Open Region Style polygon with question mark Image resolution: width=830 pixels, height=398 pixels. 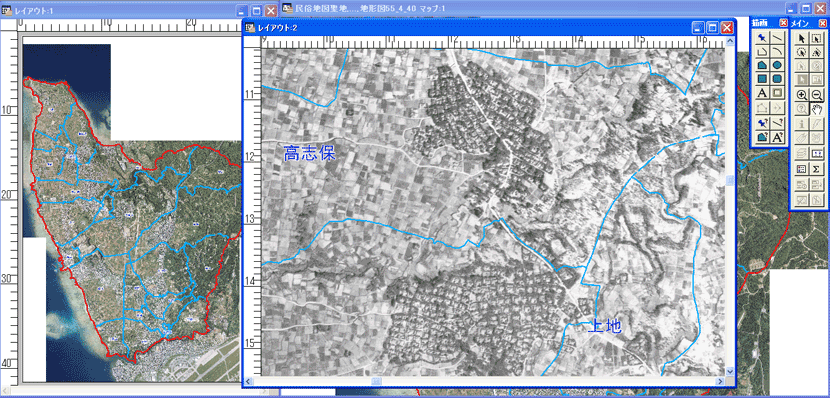tap(762, 137)
